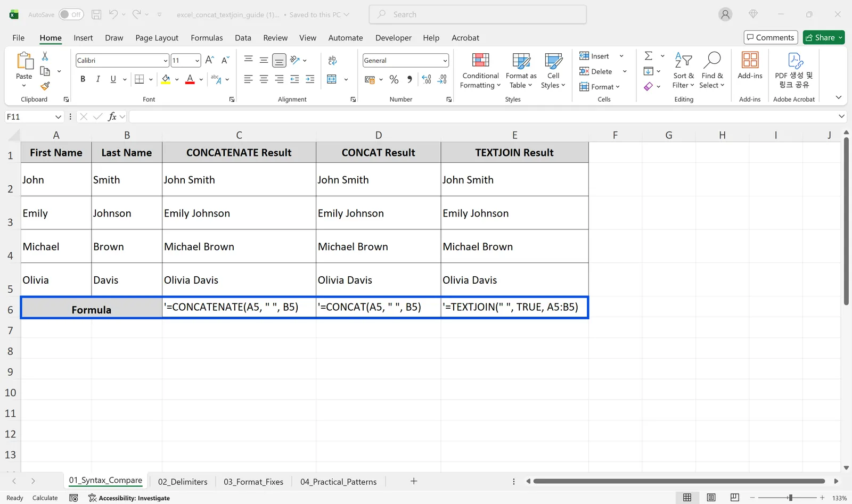Screen dimensions: 852x504
Task: Click the Decrease Indent icon
Action: 294,79
